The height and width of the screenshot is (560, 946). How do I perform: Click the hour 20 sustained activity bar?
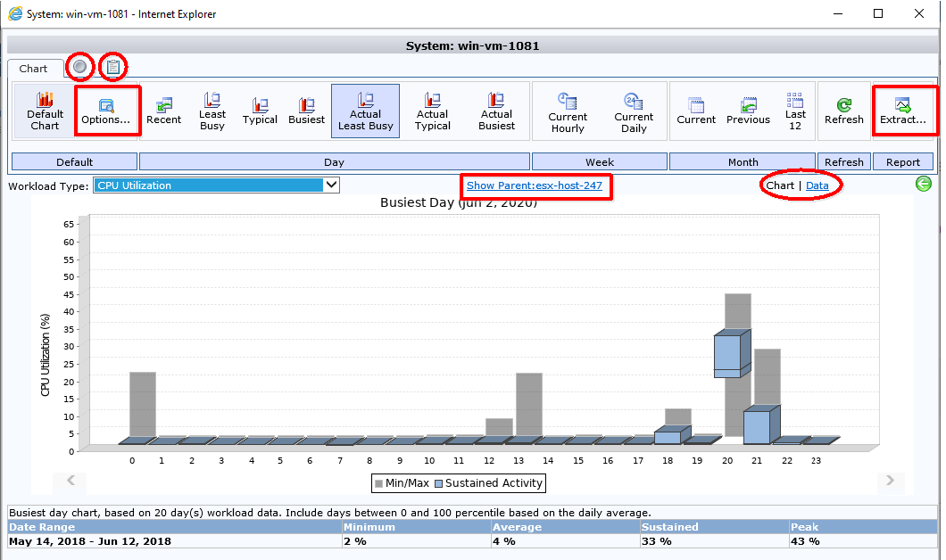(x=731, y=354)
